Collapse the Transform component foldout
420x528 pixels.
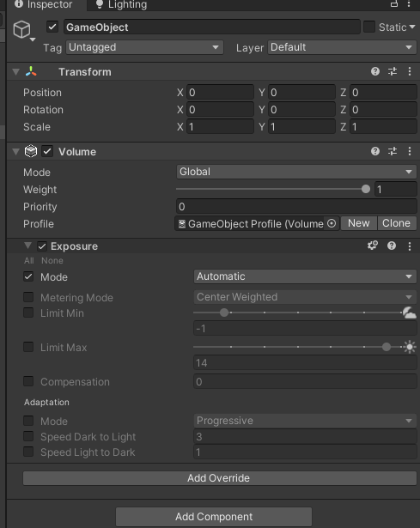click(15, 72)
